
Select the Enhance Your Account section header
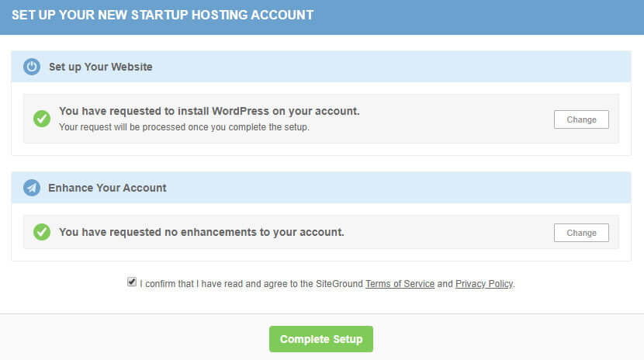point(321,188)
